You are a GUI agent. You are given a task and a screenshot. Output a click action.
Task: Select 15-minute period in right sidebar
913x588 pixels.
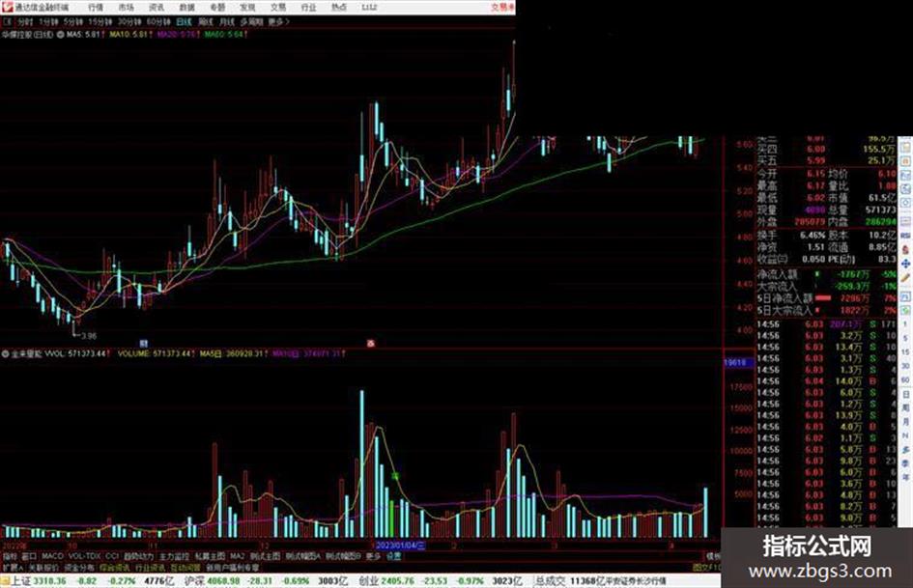906,351
